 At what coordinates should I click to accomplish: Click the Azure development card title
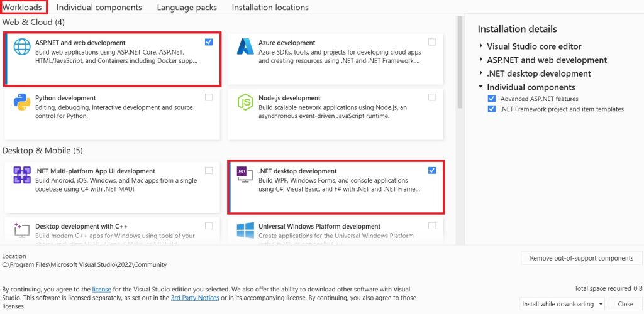[x=287, y=43]
